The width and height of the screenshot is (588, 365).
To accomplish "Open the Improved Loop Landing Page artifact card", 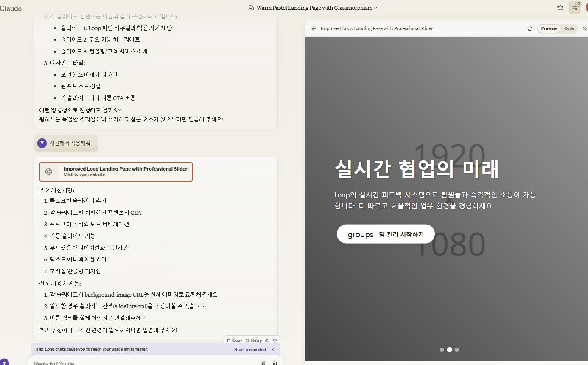I will [x=116, y=172].
